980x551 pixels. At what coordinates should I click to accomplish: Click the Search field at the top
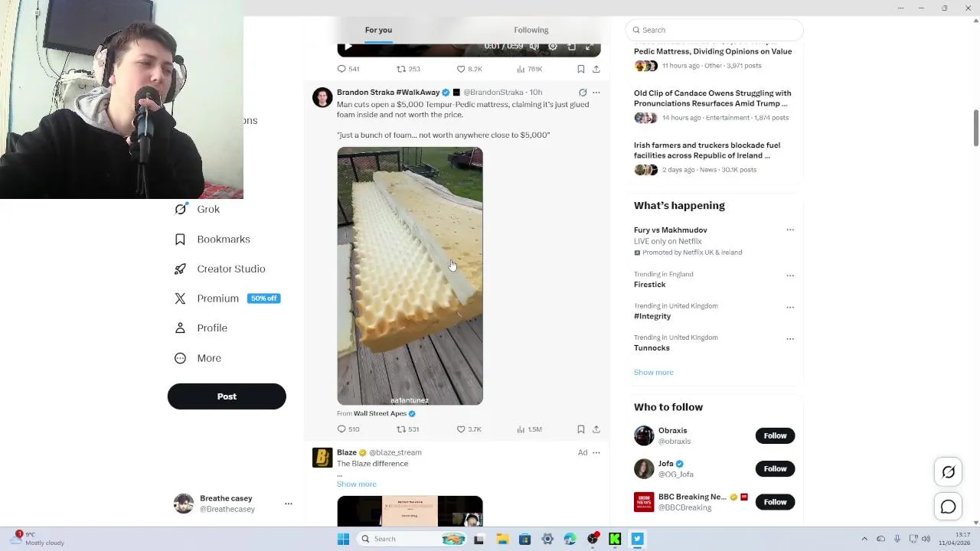[x=714, y=30]
